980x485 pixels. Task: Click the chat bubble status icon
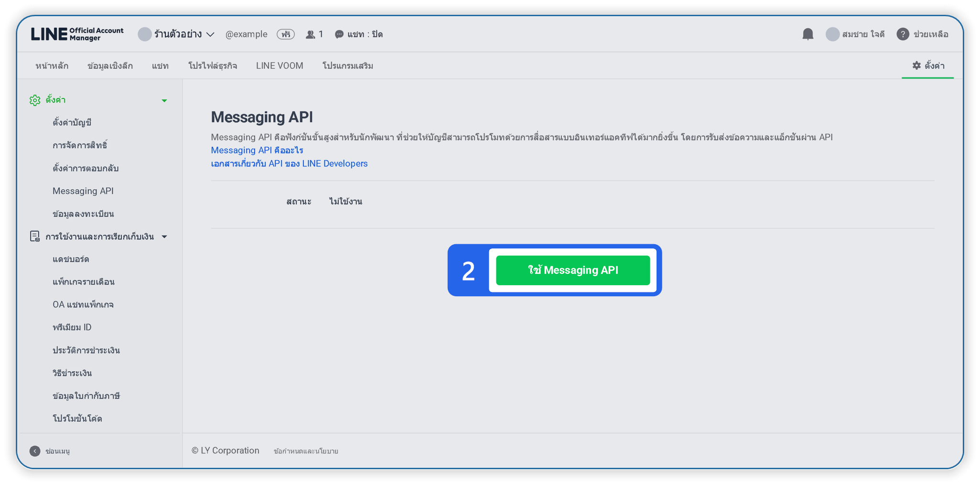click(339, 34)
